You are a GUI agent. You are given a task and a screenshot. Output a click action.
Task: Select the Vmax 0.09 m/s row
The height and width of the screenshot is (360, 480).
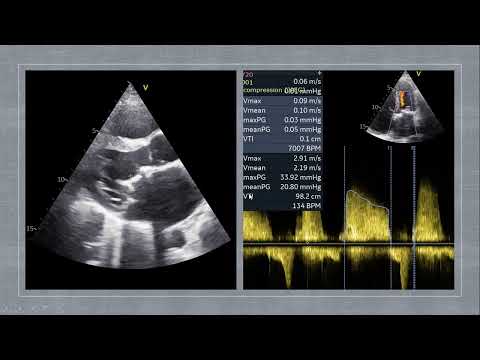click(x=282, y=101)
